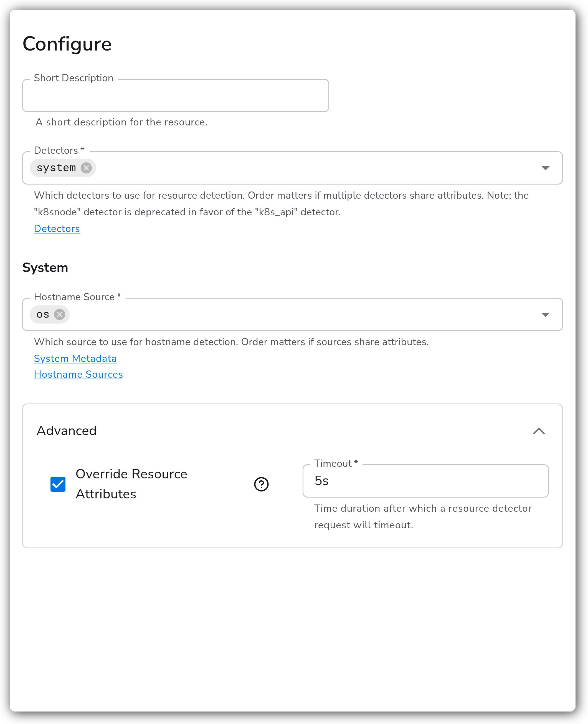Uncheck Override Resource Attributes checkbox
Viewport: 588px width, 724px height.
58,484
